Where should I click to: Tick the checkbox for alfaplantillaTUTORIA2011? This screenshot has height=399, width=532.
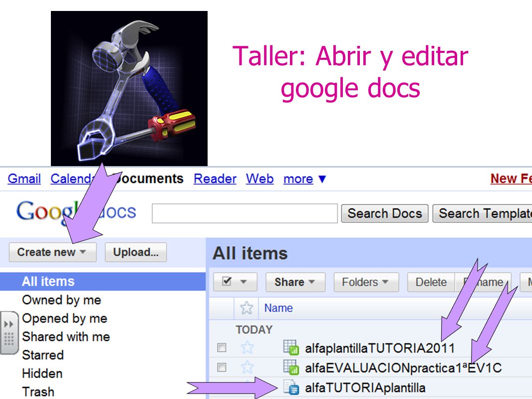point(222,348)
